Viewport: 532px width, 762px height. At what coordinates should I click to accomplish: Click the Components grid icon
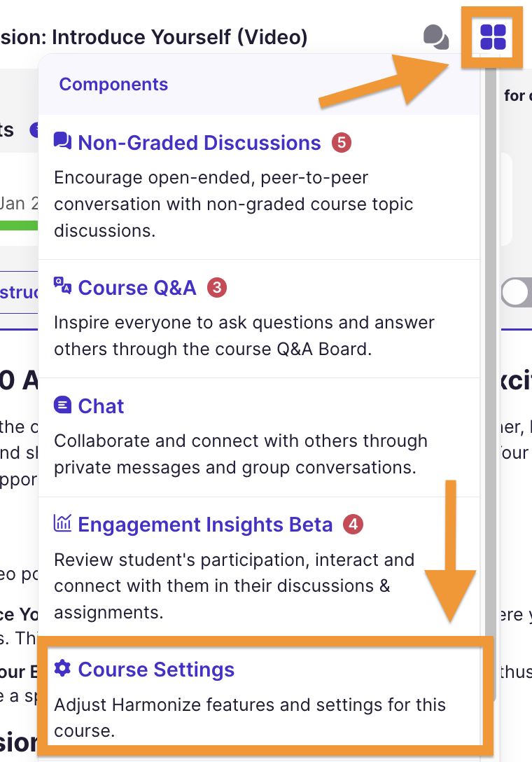(x=493, y=36)
